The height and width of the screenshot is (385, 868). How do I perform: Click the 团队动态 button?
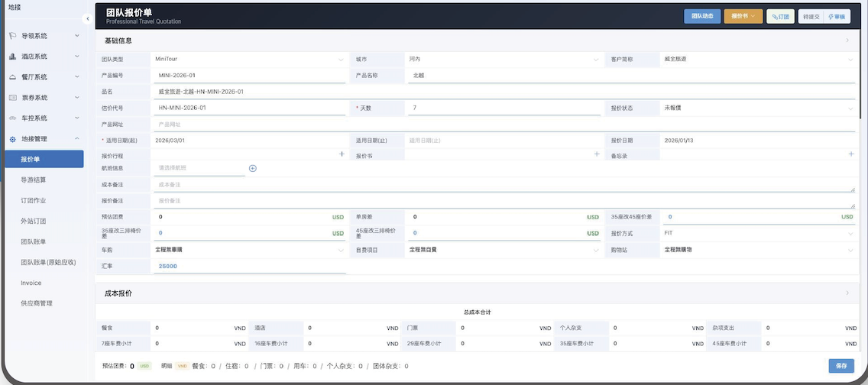click(x=702, y=16)
